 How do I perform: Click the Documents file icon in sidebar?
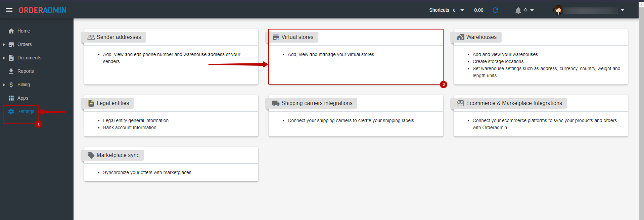tap(11, 58)
